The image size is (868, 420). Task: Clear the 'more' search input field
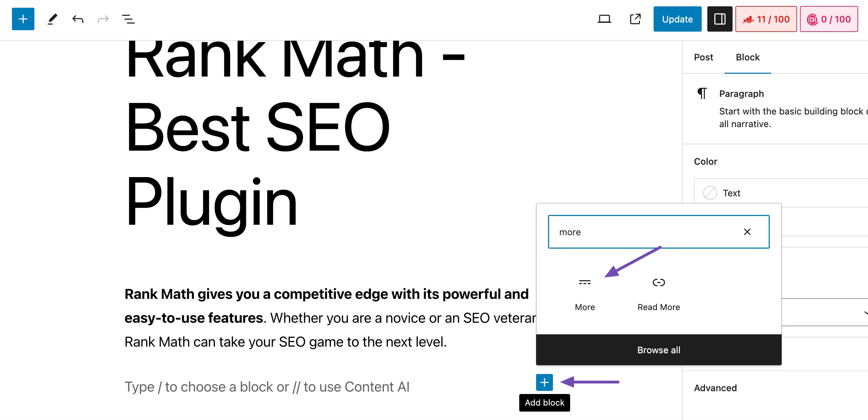point(747,232)
